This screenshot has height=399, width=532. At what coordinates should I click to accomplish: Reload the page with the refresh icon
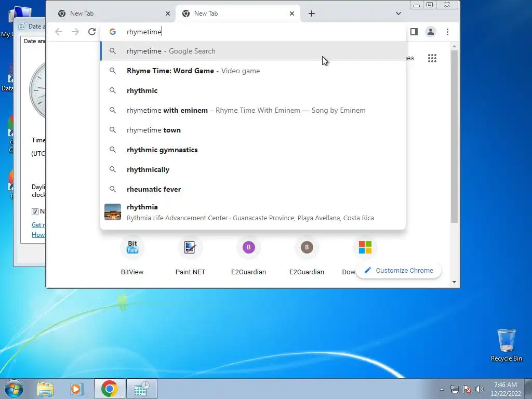coord(92,32)
